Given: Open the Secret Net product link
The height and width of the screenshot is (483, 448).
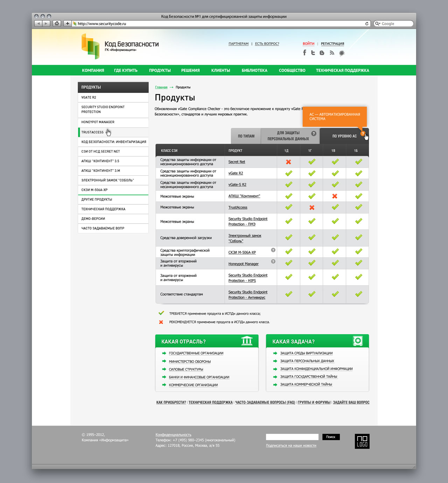Looking at the screenshot, I should [237, 162].
